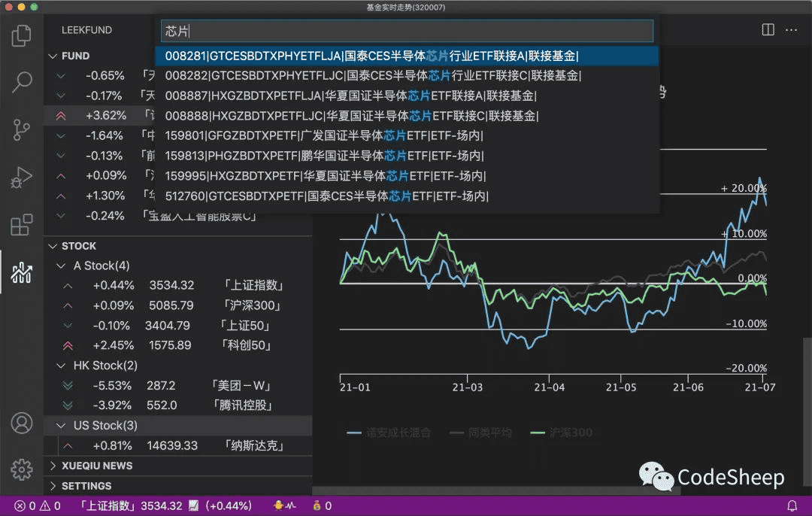Select result 512760 国泰CES半导体芯片ETF

[407, 196]
